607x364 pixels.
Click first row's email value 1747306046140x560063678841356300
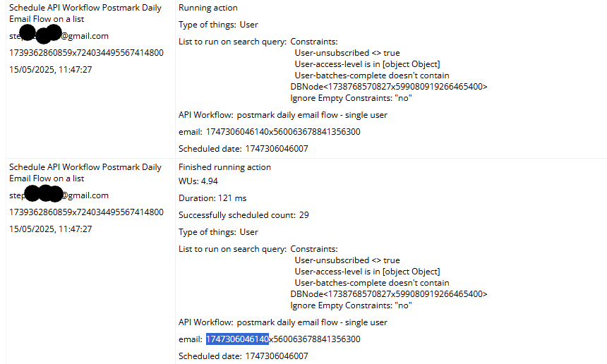pos(283,132)
